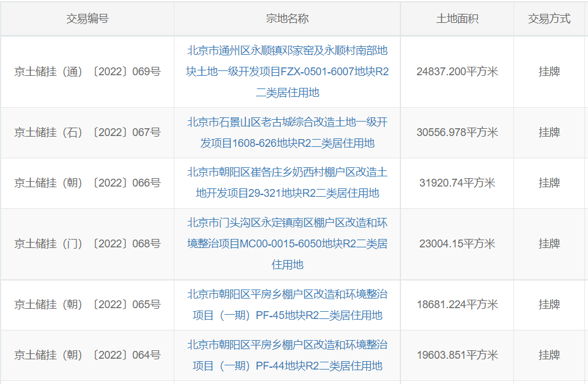588x384 pixels.
Task: Click the 23004.15平方米 land area cell
Action: [457, 244]
